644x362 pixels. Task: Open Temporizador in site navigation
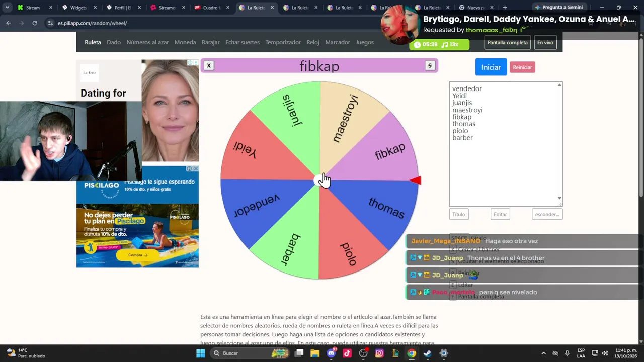tap(283, 42)
